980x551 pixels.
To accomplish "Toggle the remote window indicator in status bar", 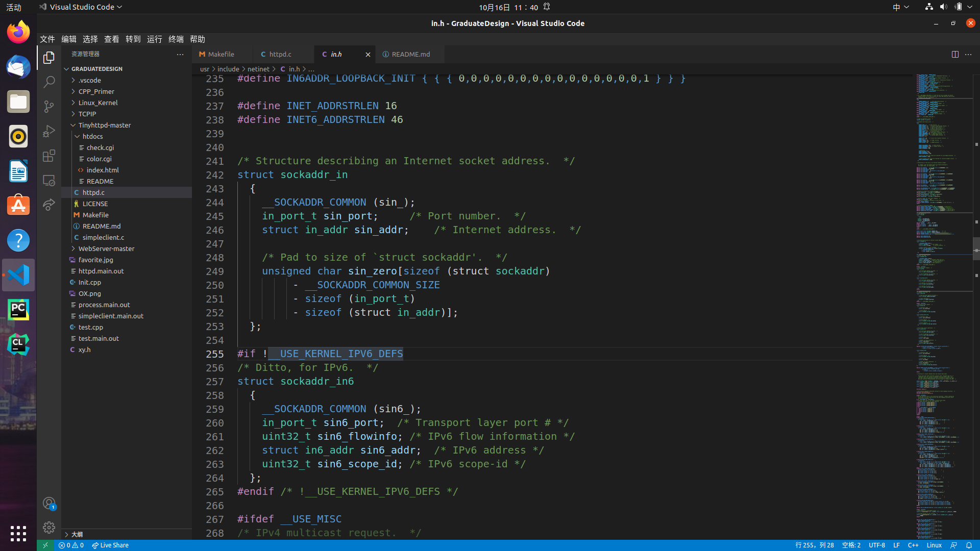I will click(x=45, y=545).
